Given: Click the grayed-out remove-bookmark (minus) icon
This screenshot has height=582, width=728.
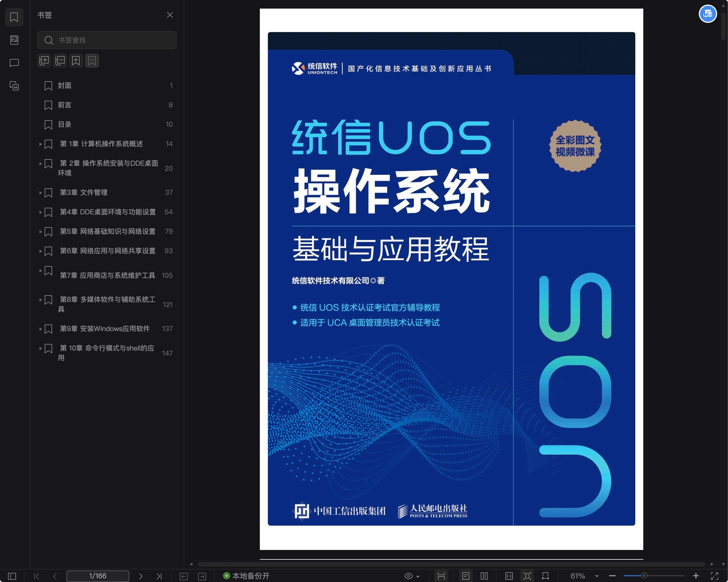Looking at the screenshot, I should (x=92, y=61).
